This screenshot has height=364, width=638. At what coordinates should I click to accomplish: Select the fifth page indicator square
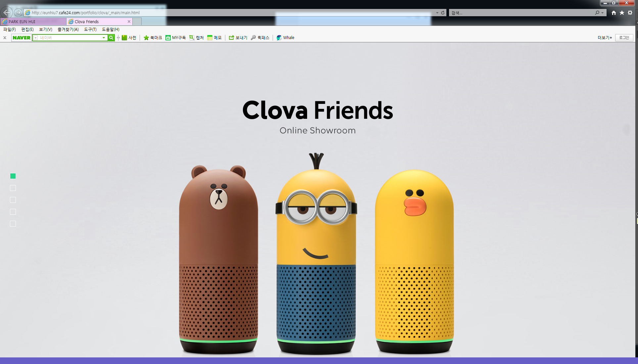tap(13, 224)
